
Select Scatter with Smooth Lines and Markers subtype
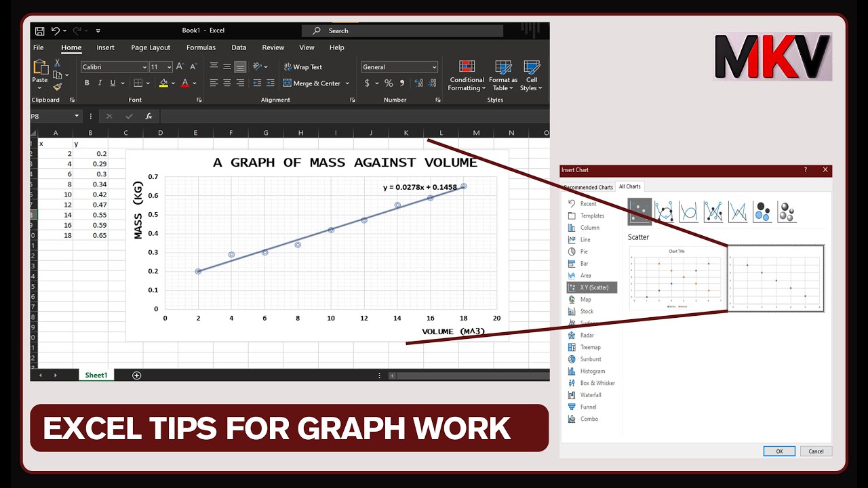coord(664,211)
